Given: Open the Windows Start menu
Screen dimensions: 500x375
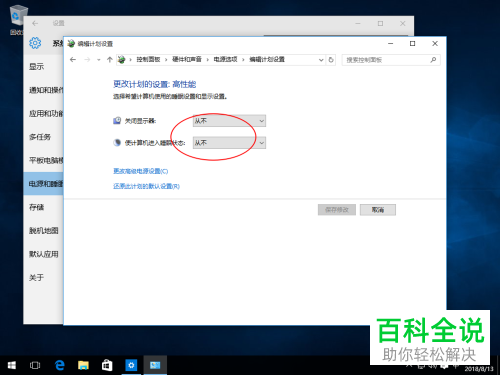Looking at the screenshot, I should click(x=12, y=365).
